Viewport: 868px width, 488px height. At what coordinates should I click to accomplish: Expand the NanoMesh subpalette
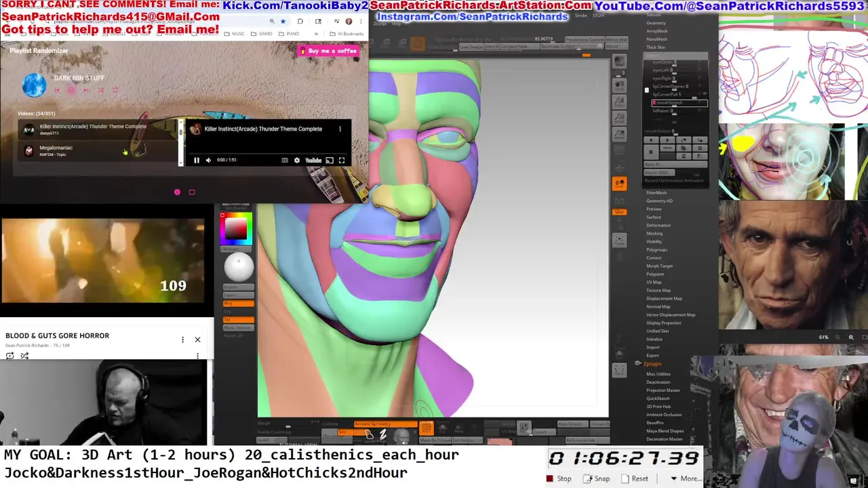click(657, 39)
